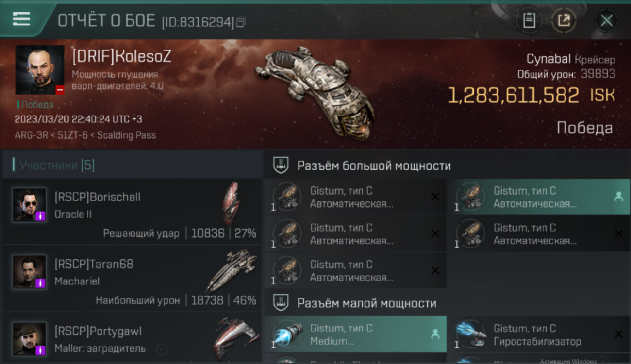Click the Oracle II ship icon
This screenshot has height=364, width=631.
click(x=231, y=204)
